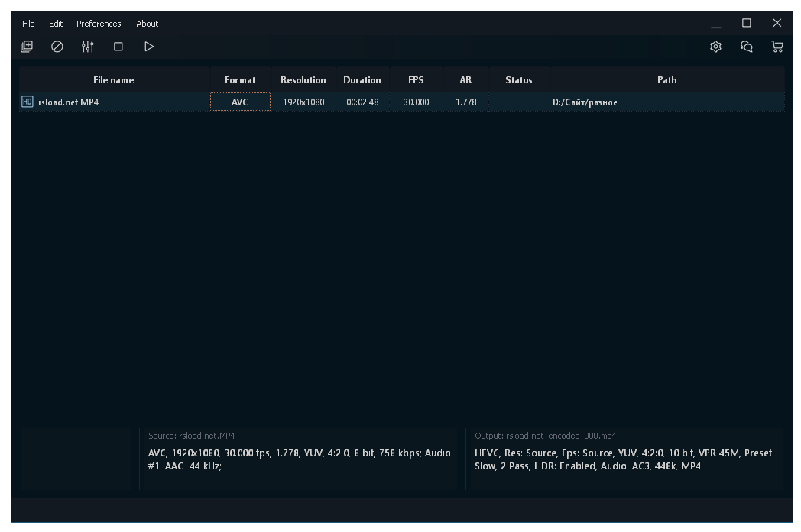Sort by File name column header
The image size is (801, 532).
click(114, 79)
